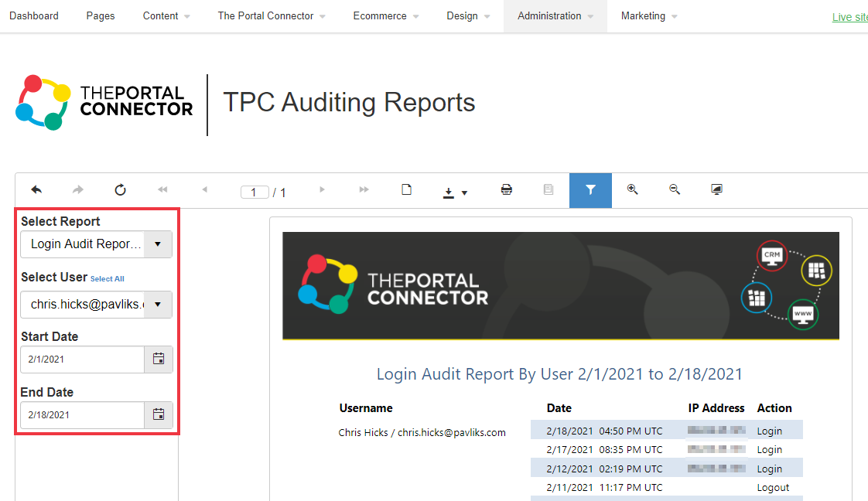
Task: Zoom in on the report
Action: pos(632,189)
